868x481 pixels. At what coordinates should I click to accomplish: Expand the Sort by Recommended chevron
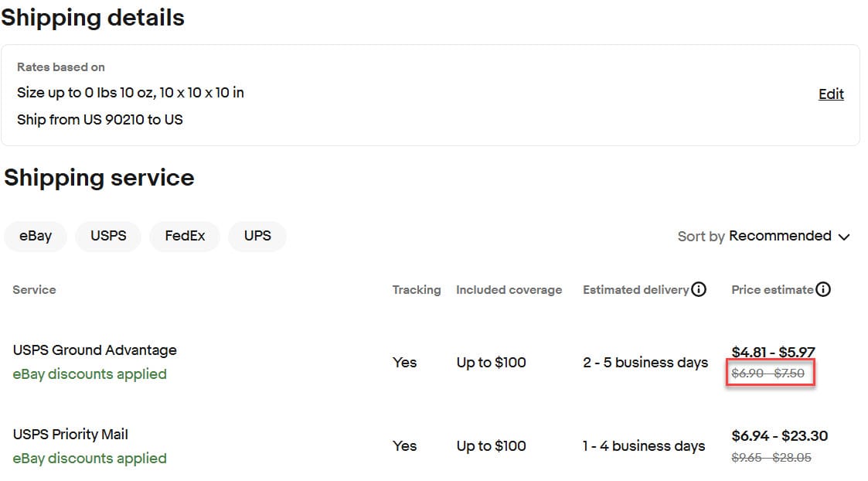(x=844, y=237)
